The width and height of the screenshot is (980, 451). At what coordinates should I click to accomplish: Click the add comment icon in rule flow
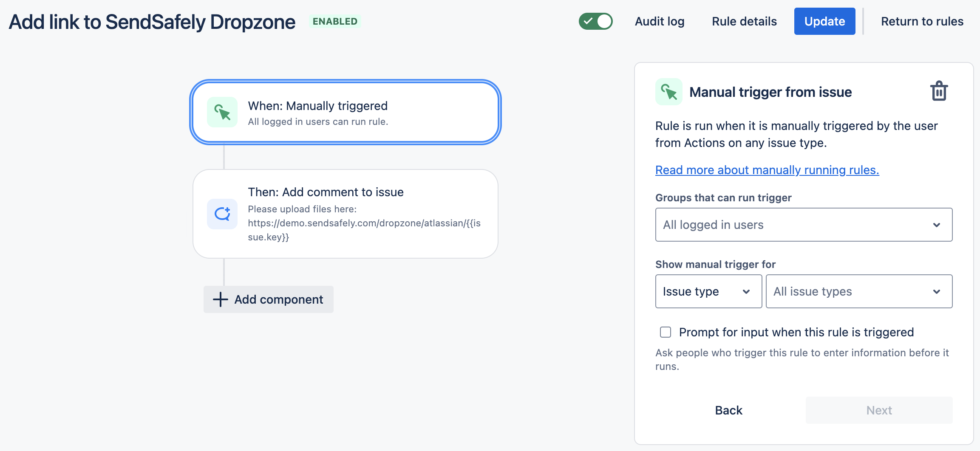(222, 214)
